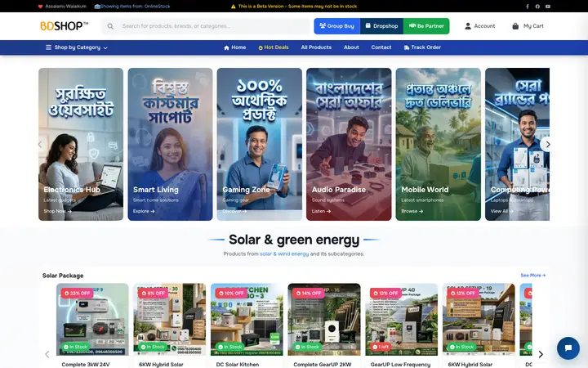This screenshot has height=368, width=588.
Task: Click the 1 left stock badge
Action: pyautogui.click(x=381, y=347)
